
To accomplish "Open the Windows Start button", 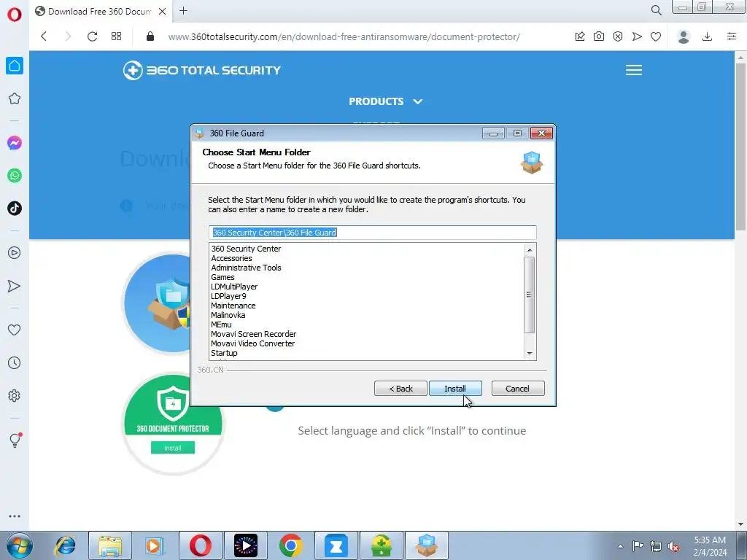I will [20, 545].
